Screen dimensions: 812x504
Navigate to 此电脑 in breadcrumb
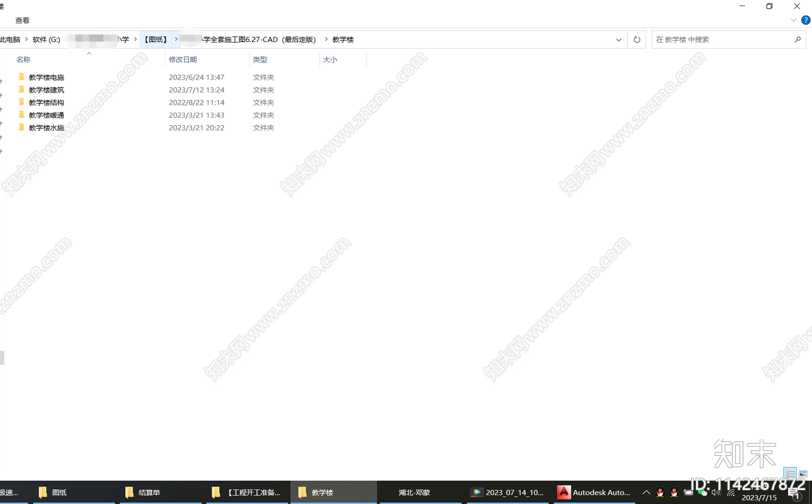pos(10,40)
